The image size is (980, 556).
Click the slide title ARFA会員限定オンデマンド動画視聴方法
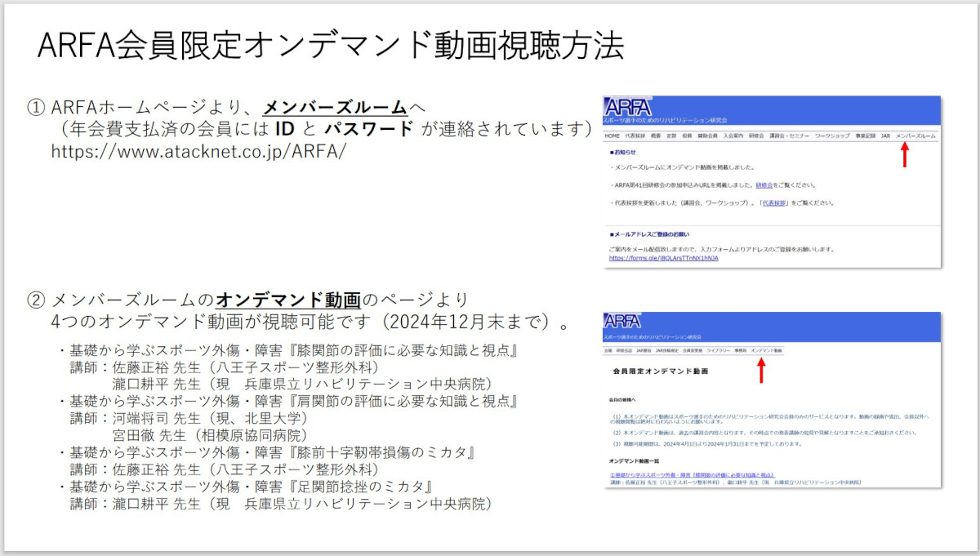(x=331, y=46)
